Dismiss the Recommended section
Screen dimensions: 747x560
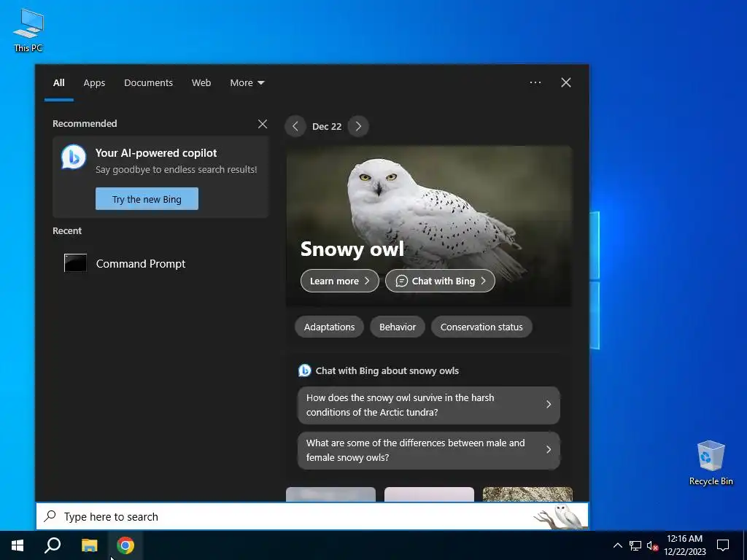[263, 124]
